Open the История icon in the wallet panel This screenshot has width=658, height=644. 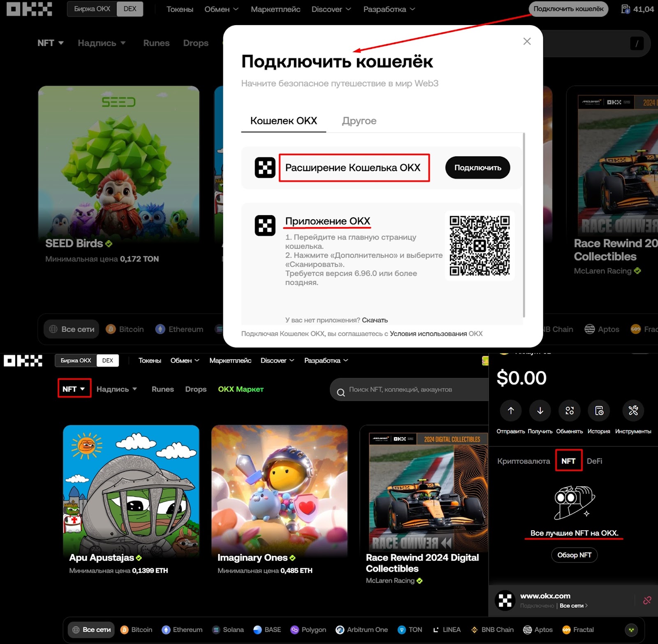click(599, 410)
